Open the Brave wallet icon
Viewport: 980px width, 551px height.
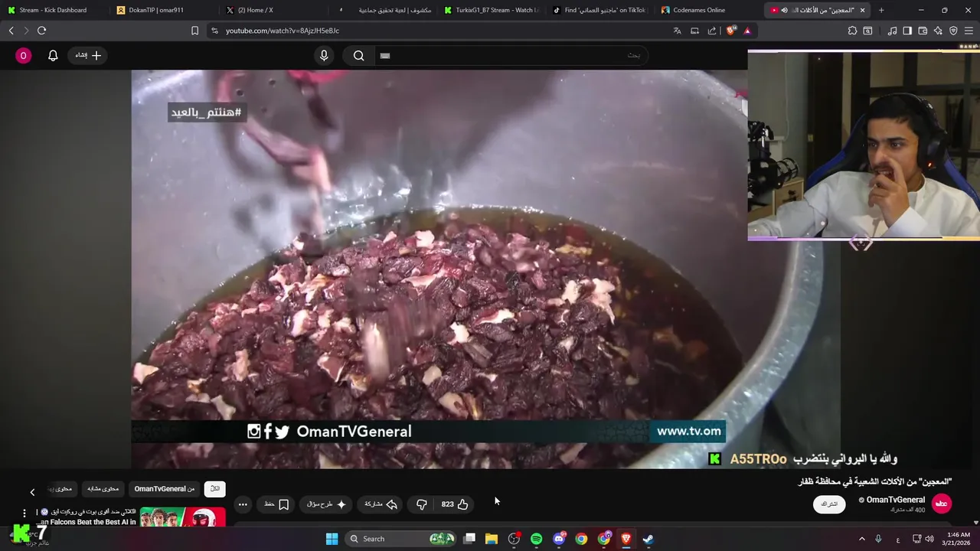point(923,31)
